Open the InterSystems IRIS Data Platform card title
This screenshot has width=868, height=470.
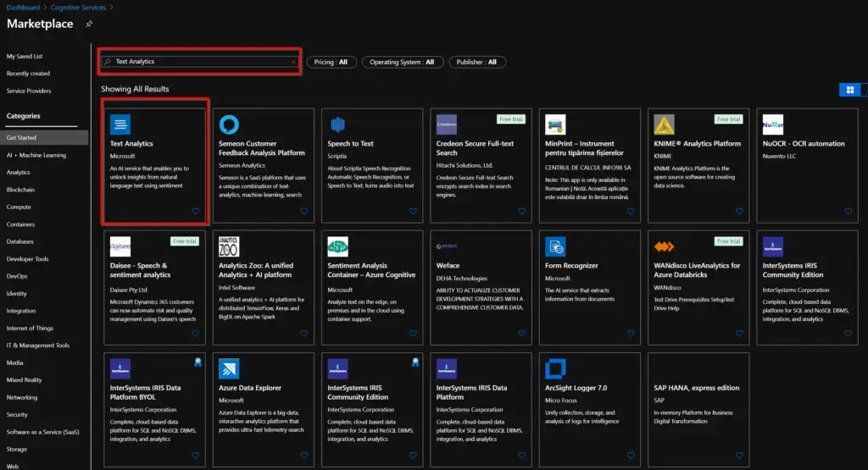(x=471, y=392)
